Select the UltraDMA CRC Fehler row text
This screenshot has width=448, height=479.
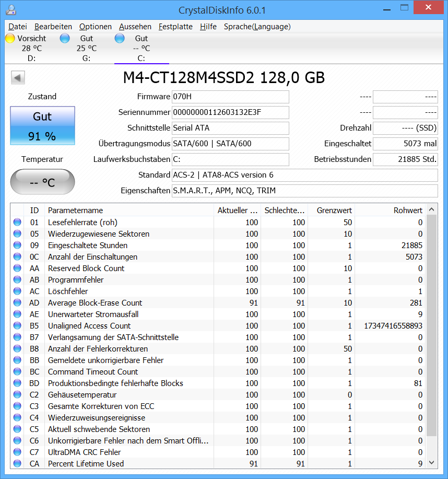(x=84, y=452)
